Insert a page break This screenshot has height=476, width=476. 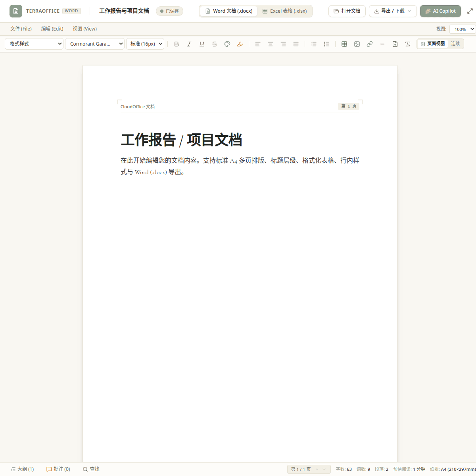coord(395,44)
